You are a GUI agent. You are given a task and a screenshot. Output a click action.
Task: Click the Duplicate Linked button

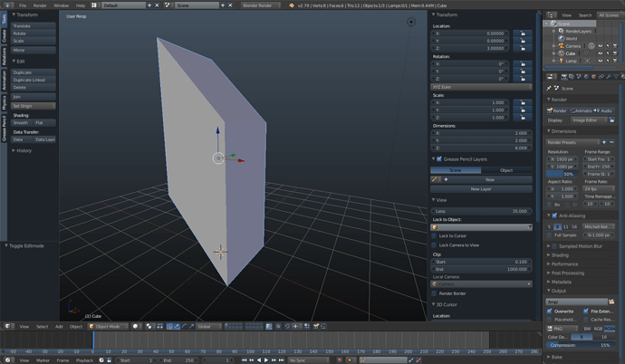pyautogui.click(x=34, y=80)
